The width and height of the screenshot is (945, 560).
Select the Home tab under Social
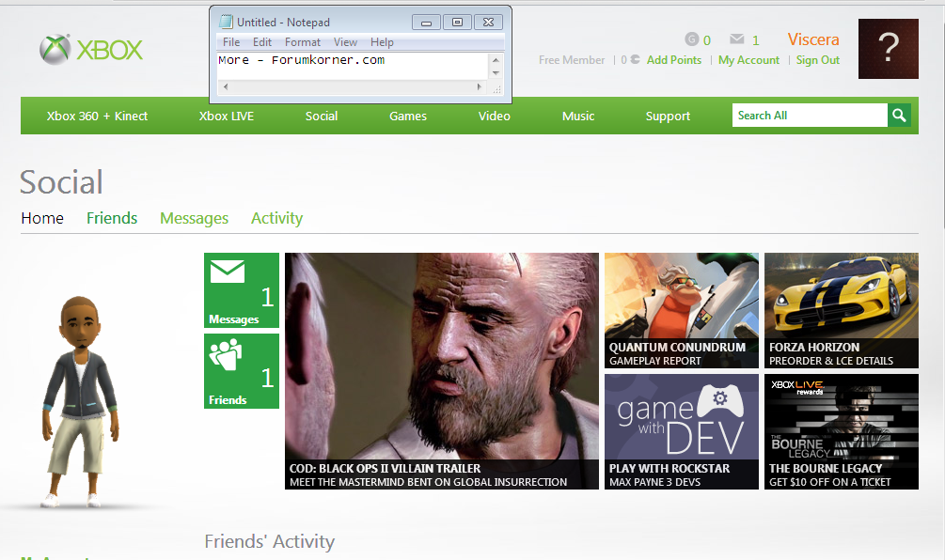[x=42, y=218]
